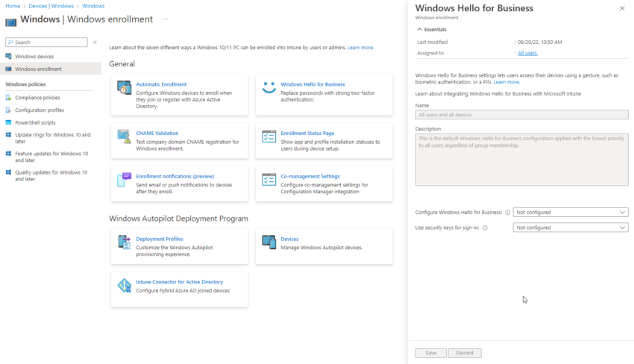Image resolution: width=634 pixels, height=364 pixels.
Task: Open Configuration profiles in sidebar
Action: [40, 110]
